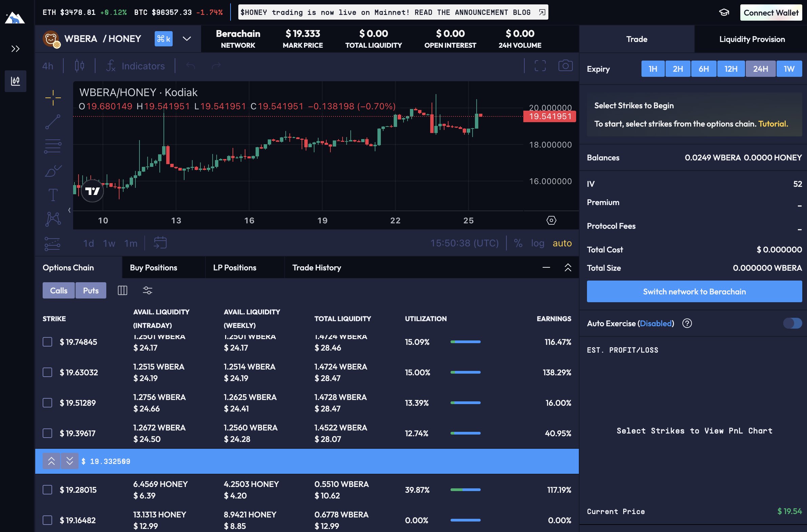Click the up chevron beside current price
The width and height of the screenshot is (807, 532).
tap(51, 461)
